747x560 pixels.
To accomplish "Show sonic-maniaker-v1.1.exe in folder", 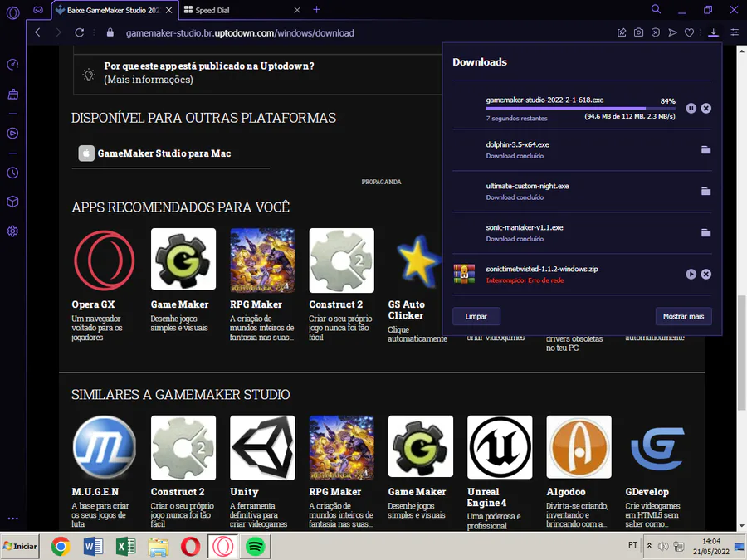I will (706, 232).
